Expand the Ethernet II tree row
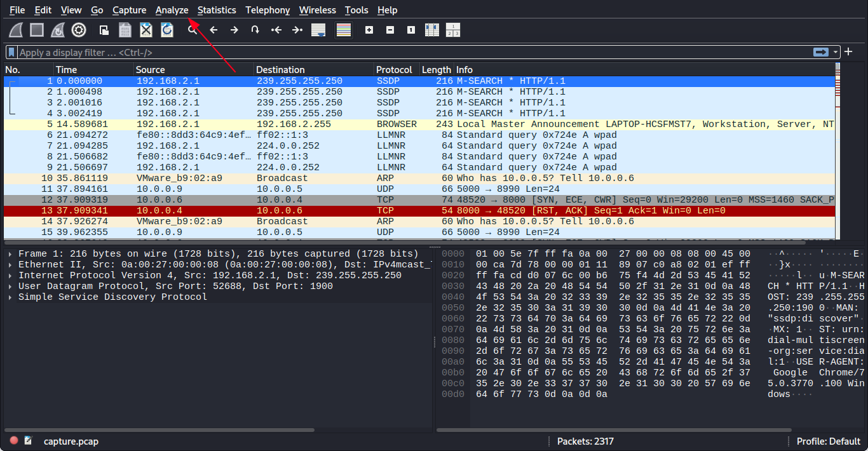Screen dimensions: 868x451 (11, 265)
